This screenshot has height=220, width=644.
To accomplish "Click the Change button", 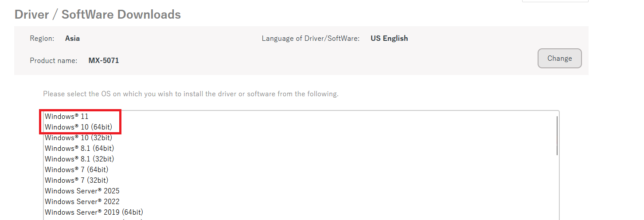I will pos(559,59).
